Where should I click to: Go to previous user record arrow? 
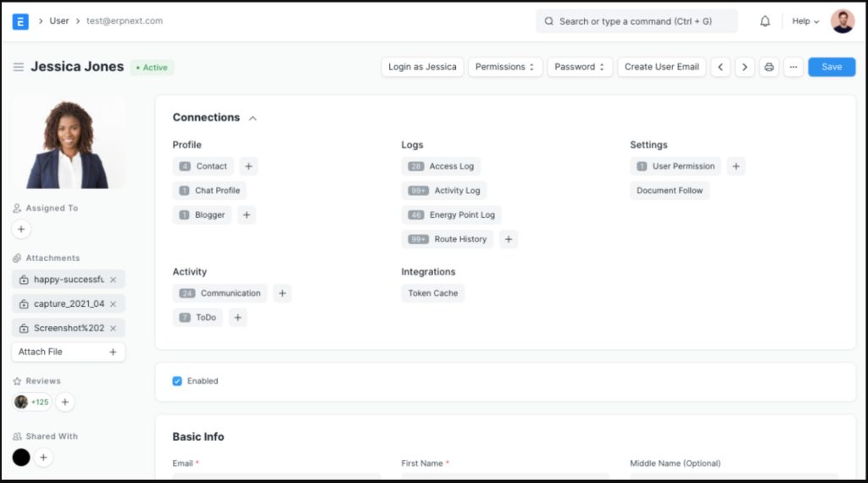pyautogui.click(x=721, y=67)
